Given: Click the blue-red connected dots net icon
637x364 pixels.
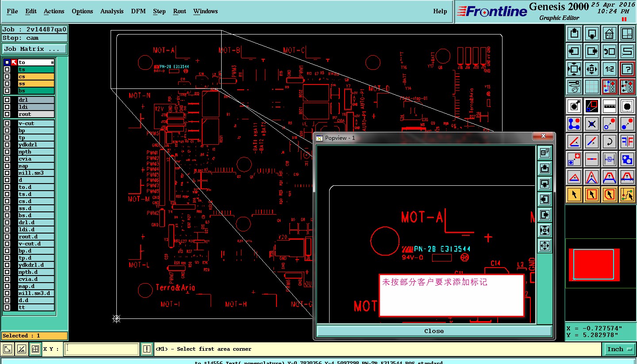Looking at the screenshot, I should pos(574,123).
